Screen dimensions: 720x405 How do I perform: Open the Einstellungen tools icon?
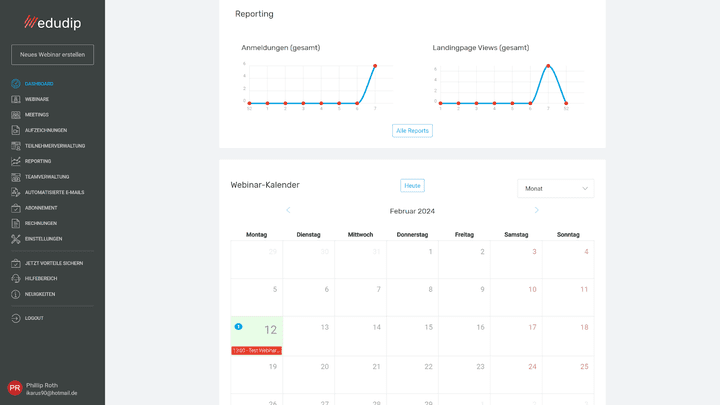[x=16, y=239]
